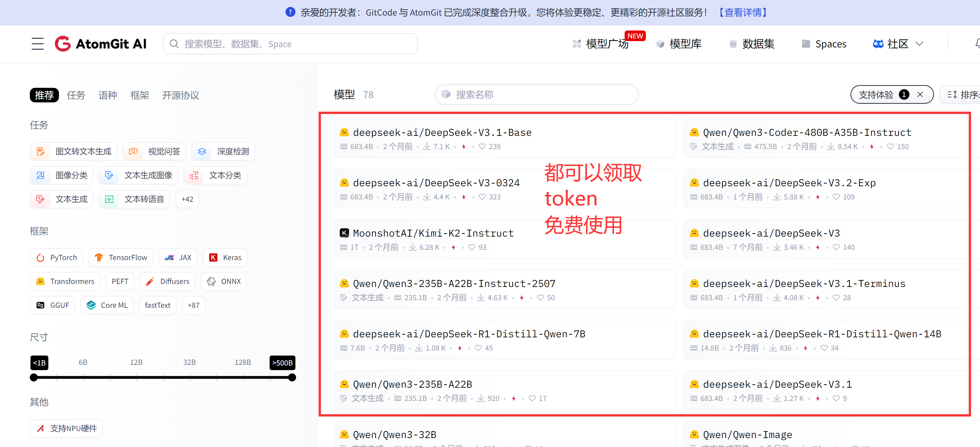Click the right handle of size slider
The image size is (980, 447).
pos(292,378)
